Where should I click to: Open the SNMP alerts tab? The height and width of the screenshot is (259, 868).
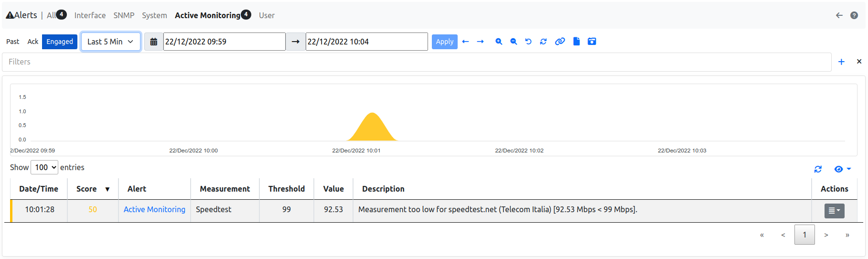[x=124, y=15]
